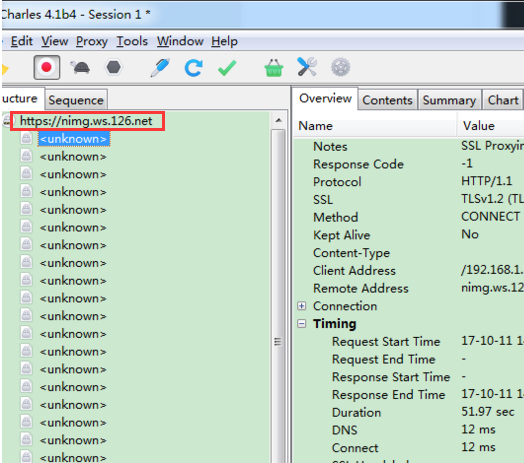
Task: Select the Remote Address row
Action: [x=409, y=288]
